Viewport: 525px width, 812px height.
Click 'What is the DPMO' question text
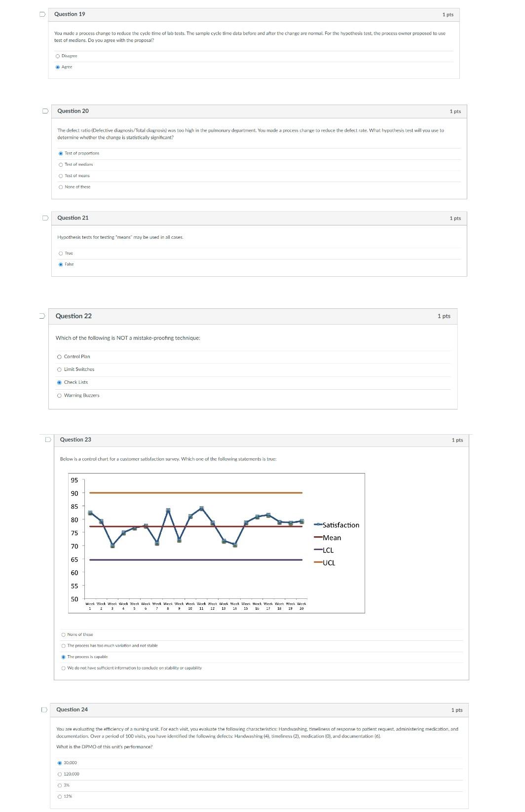pos(105,746)
